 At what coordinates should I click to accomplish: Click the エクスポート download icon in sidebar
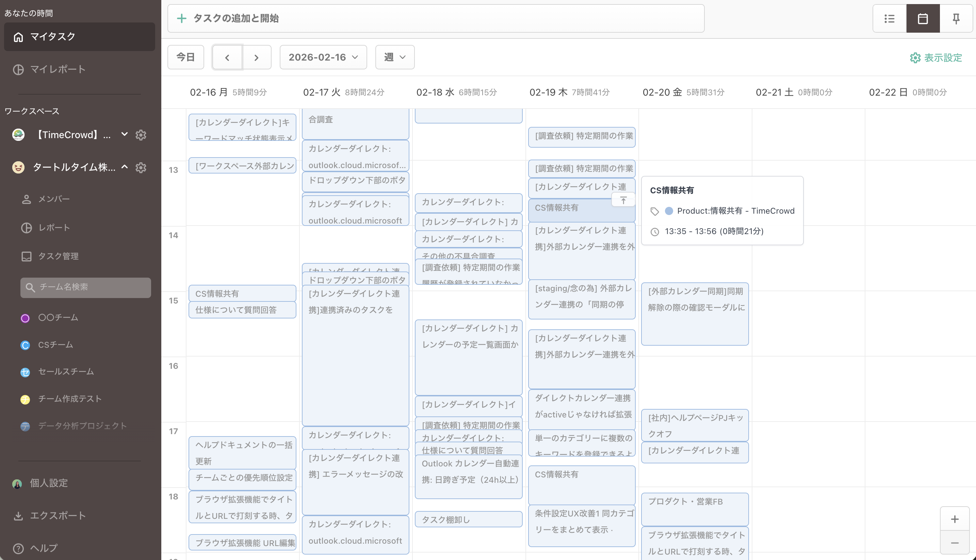point(18,516)
